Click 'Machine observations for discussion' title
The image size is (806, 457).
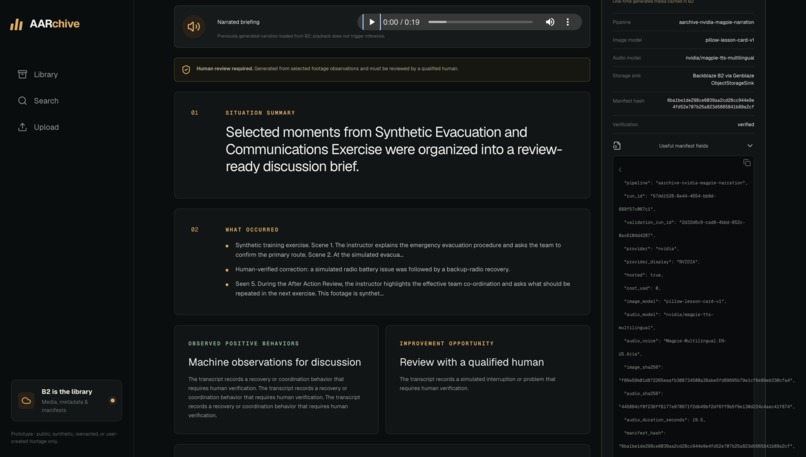[274, 362]
